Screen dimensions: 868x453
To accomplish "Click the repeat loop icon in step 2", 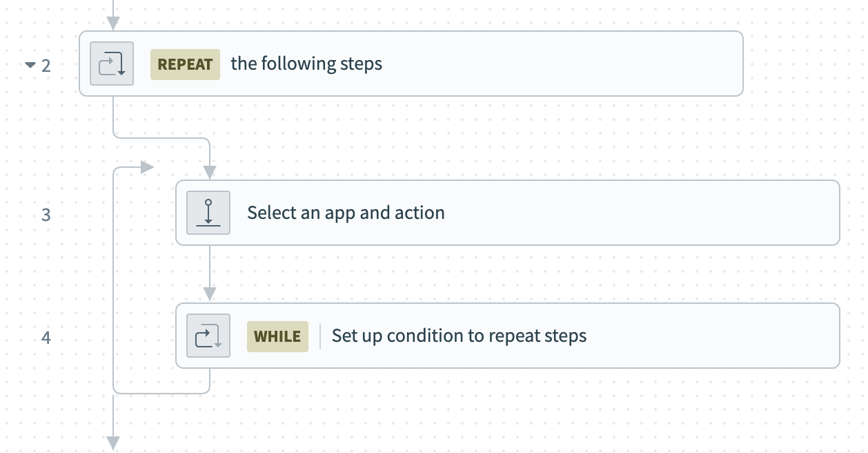I will (x=112, y=64).
